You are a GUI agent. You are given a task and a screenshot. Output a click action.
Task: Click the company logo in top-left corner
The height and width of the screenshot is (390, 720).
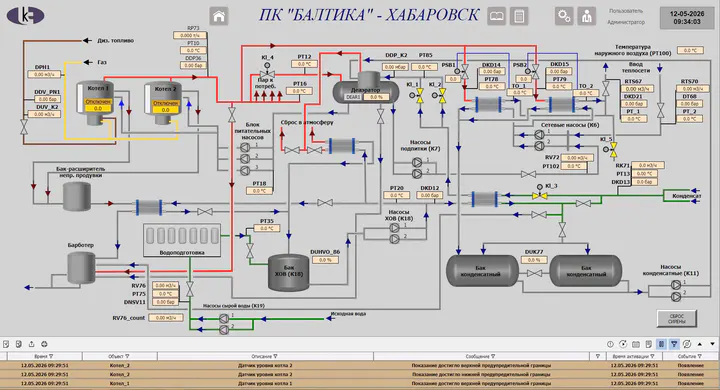tap(26, 15)
